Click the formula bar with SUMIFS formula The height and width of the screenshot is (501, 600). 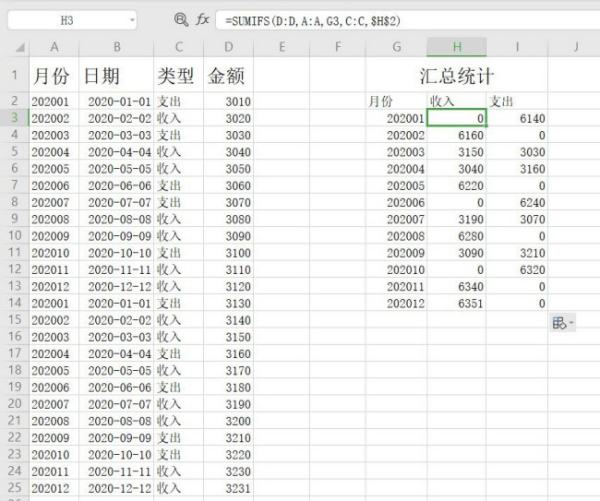pos(400,20)
